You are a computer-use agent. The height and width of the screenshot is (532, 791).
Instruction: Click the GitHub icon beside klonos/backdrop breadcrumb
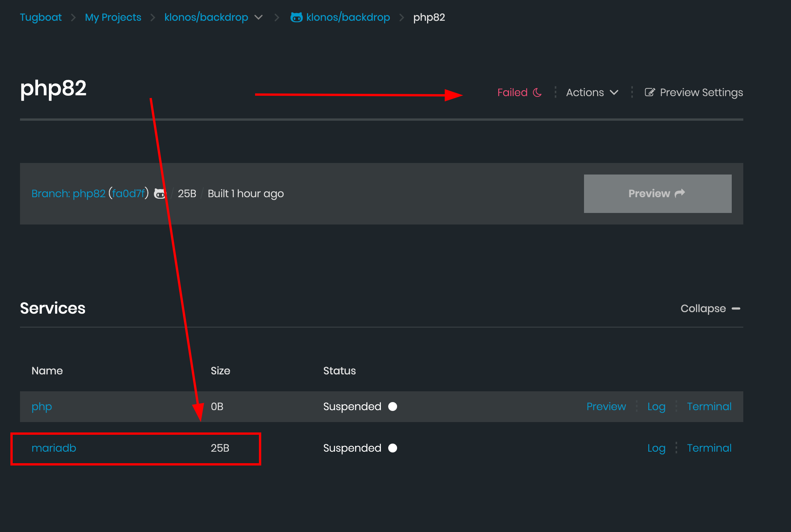click(296, 17)
